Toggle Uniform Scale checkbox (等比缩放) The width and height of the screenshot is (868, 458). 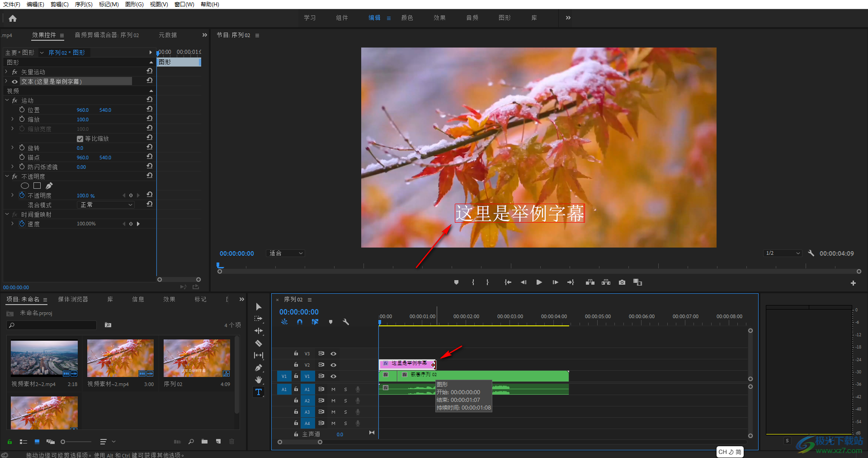click(80, 139)
